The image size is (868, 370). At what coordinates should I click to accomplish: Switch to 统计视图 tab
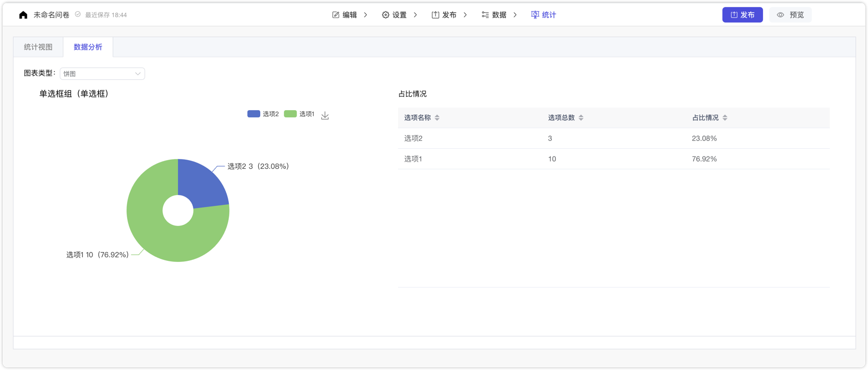coord(38,47)
